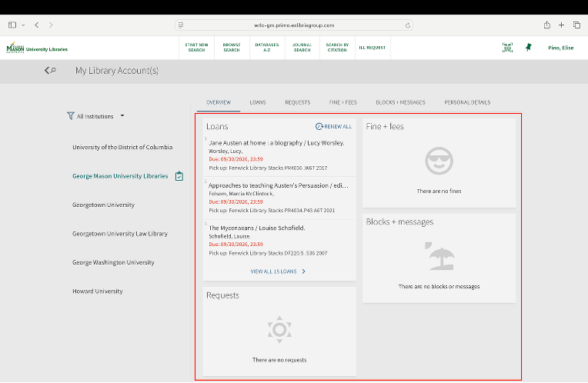Image resolution: width=588 pixels, height=383 pixels.
Task: Select George Mason University Libraries
Action: point(120,176)
